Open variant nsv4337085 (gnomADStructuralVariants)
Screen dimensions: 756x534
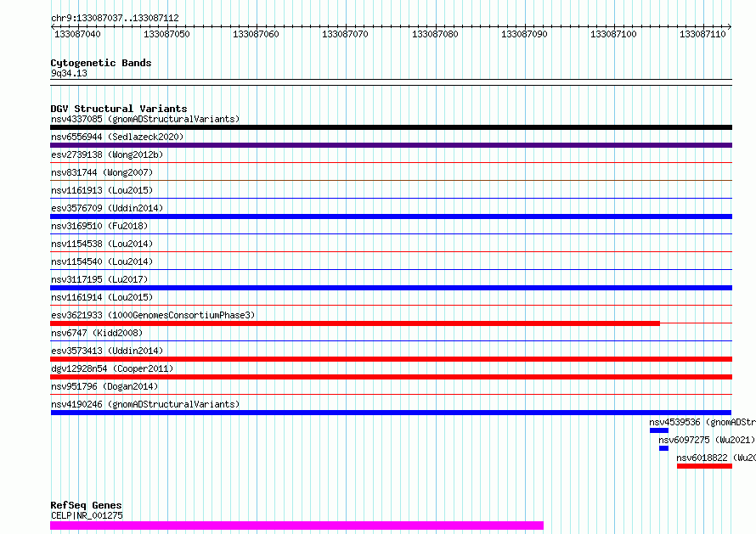point(145,119)
